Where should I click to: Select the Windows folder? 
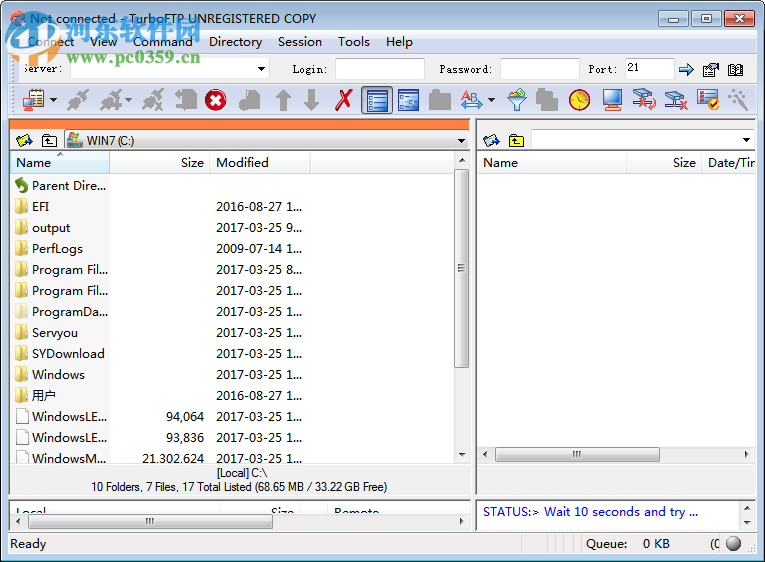50,375
